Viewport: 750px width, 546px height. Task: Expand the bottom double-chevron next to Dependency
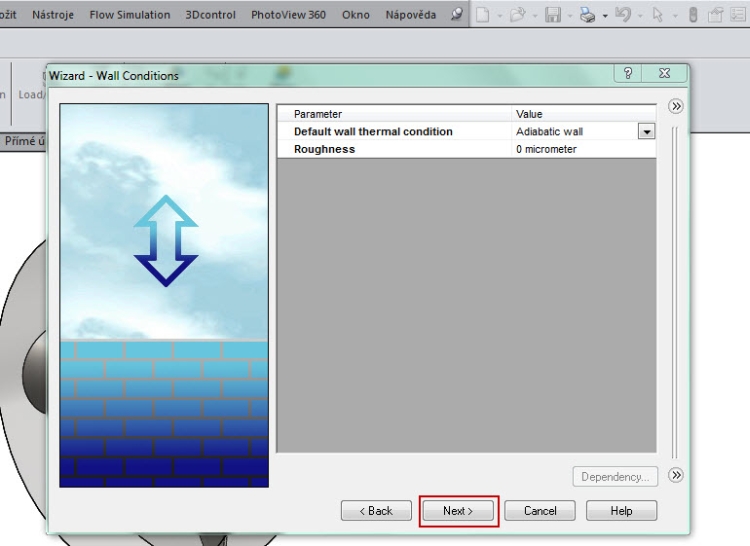[676, 475]
